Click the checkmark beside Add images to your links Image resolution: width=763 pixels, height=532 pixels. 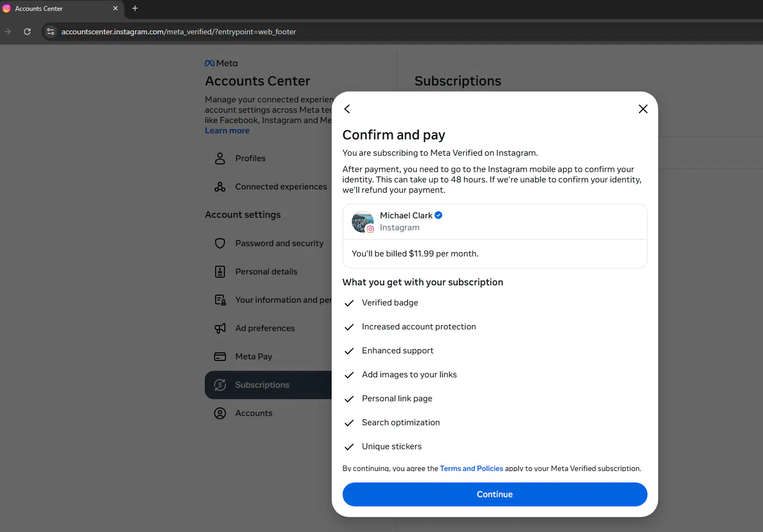point(349,375)
